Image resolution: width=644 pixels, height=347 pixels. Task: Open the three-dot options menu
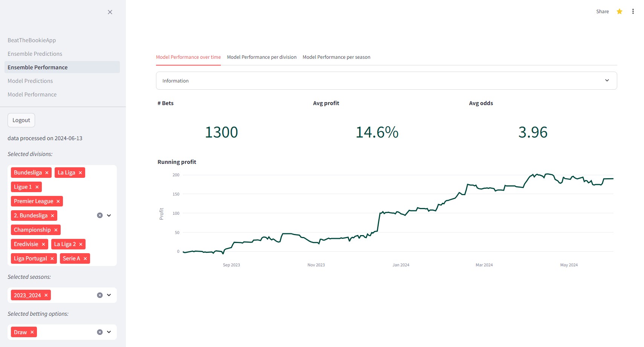[x=633, y=11]
